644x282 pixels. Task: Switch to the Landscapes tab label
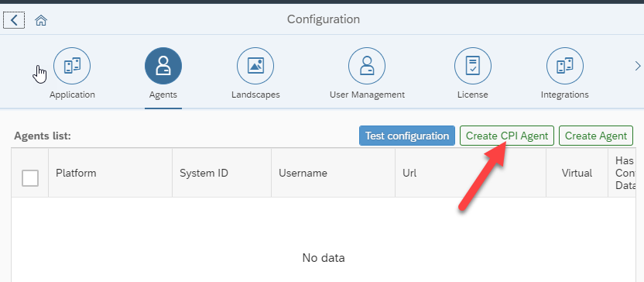pos(255,95)
